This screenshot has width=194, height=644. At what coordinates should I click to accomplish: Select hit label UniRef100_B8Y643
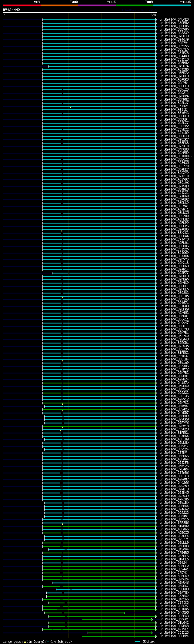point(174,113)
